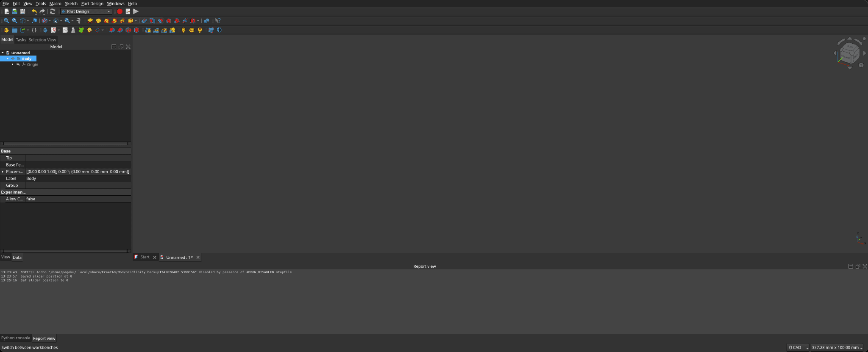
Task: Select the Revolution tool icon
Action: (98, 21)
